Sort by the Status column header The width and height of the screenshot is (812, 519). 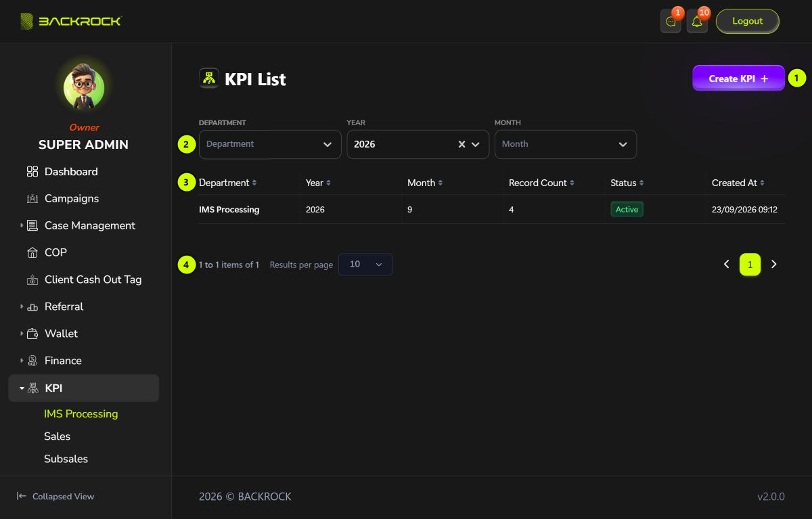click(627, 183)
